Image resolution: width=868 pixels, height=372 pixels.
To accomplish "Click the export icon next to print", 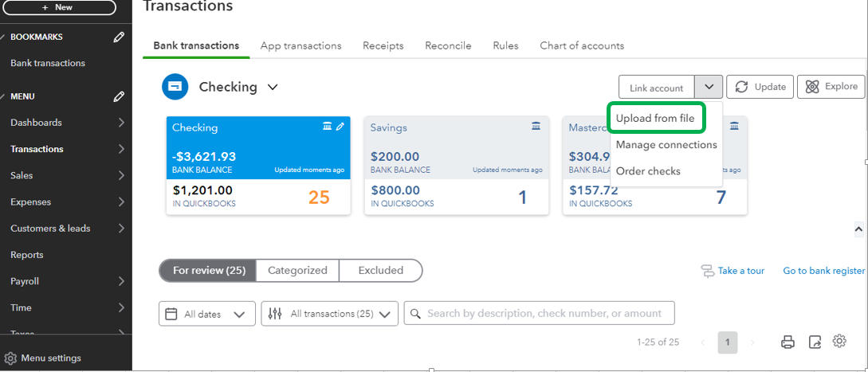I will 815,342.
